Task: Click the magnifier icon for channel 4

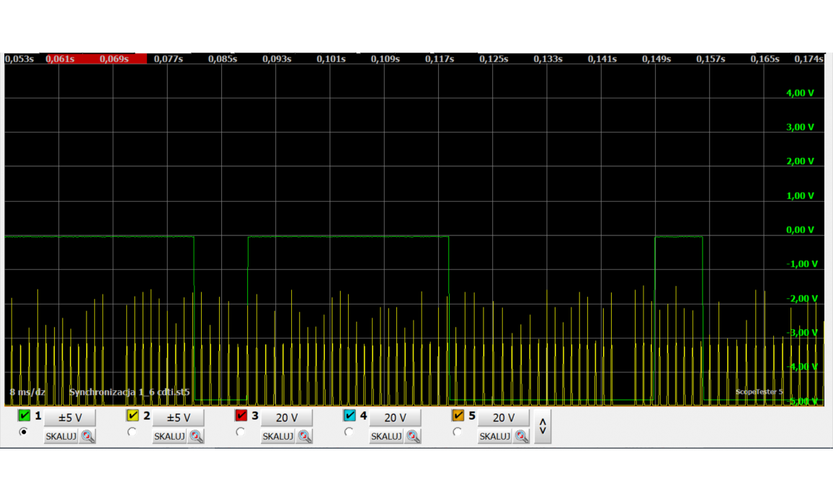Action: pos(413,436)
